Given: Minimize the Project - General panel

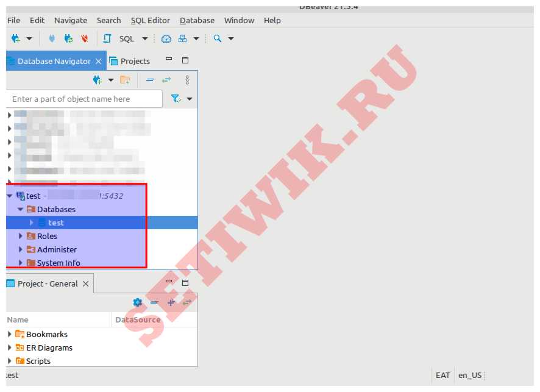Looking at the screenshot, I should pyautogui.click(x=169, y=282).
